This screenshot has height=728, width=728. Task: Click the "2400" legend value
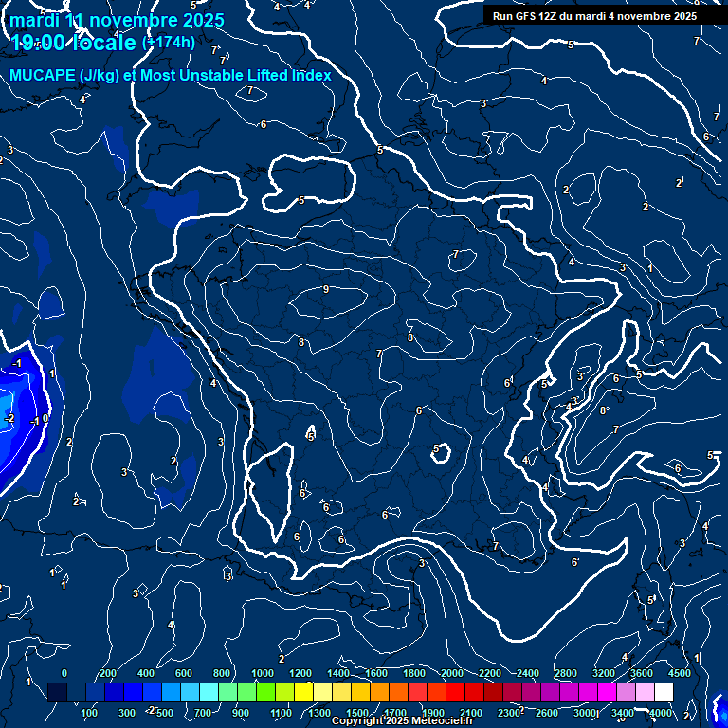point(528,673)
